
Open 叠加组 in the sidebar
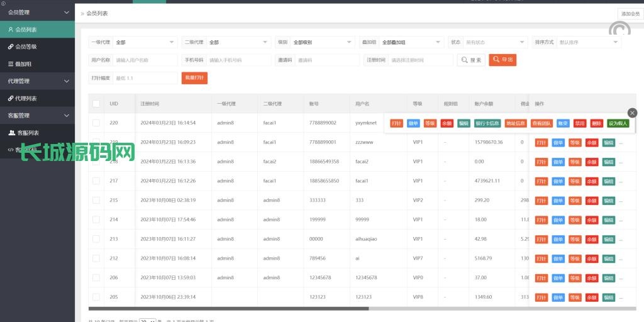(23, 64)
